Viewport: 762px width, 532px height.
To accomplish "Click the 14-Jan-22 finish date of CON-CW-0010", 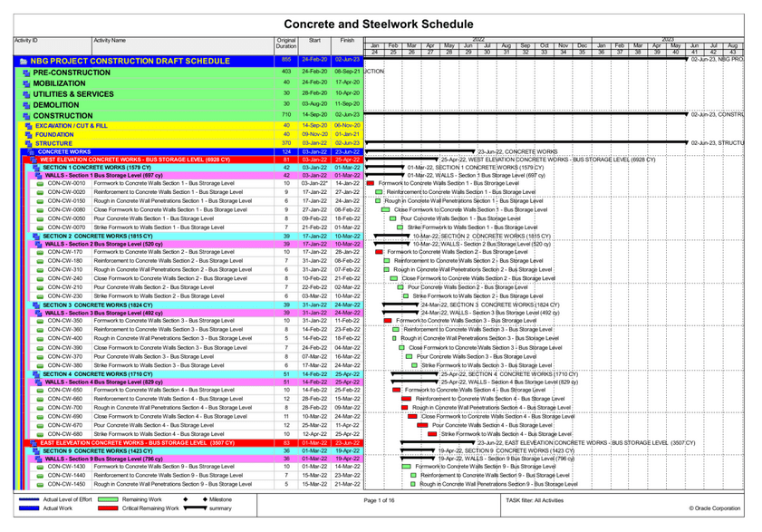I will tap(347, 184).
